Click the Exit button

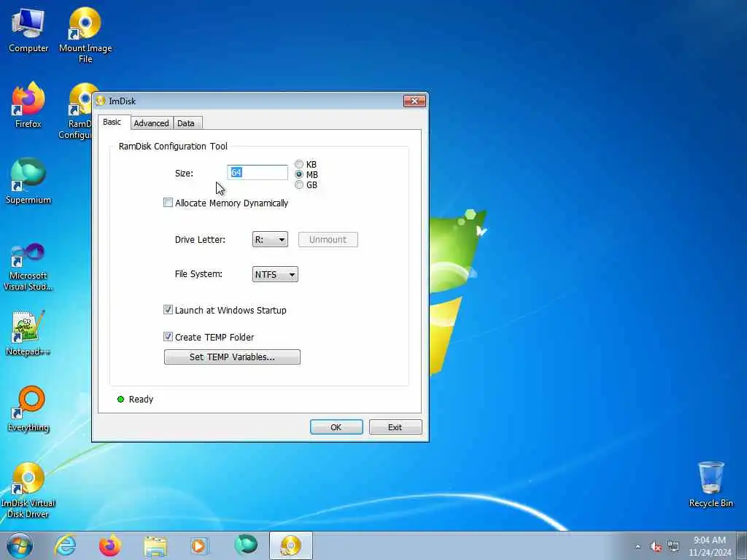point(395,427)
